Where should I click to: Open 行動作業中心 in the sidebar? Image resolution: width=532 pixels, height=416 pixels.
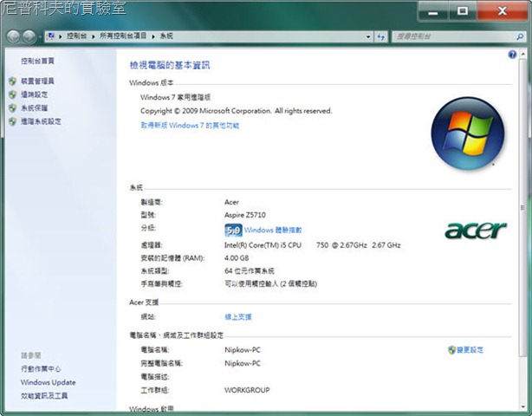click(x=41, y=369)
